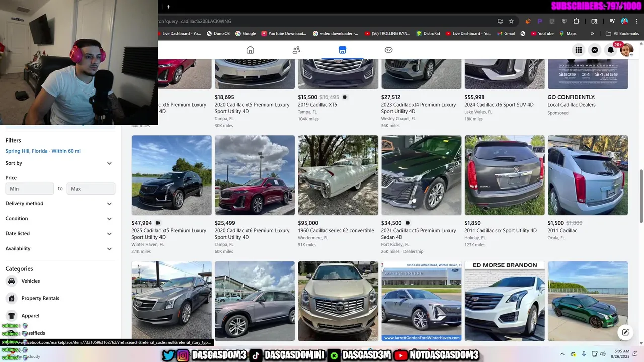Open the 2020 Cadillac xt6 $25,499 listing photo

(255, 175)
